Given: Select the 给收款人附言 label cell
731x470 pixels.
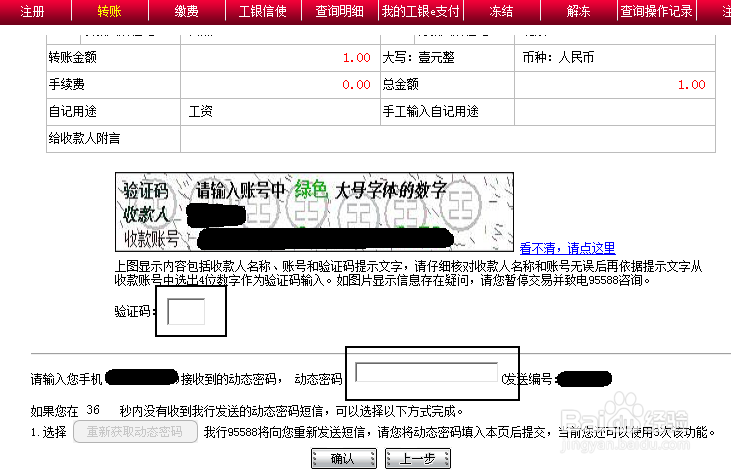Looking at the screenshot, I should click(x=113, y=139).
